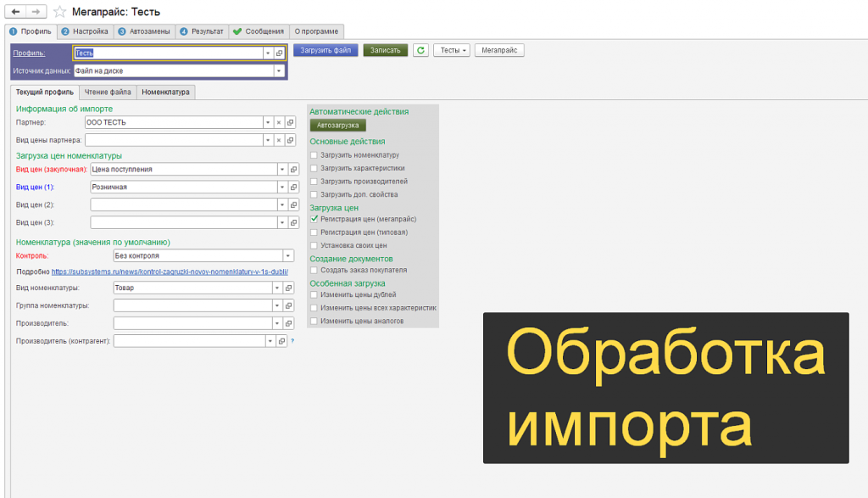Open the Вид цен (2) record icon
868x498 pixels.
(294, 204)
